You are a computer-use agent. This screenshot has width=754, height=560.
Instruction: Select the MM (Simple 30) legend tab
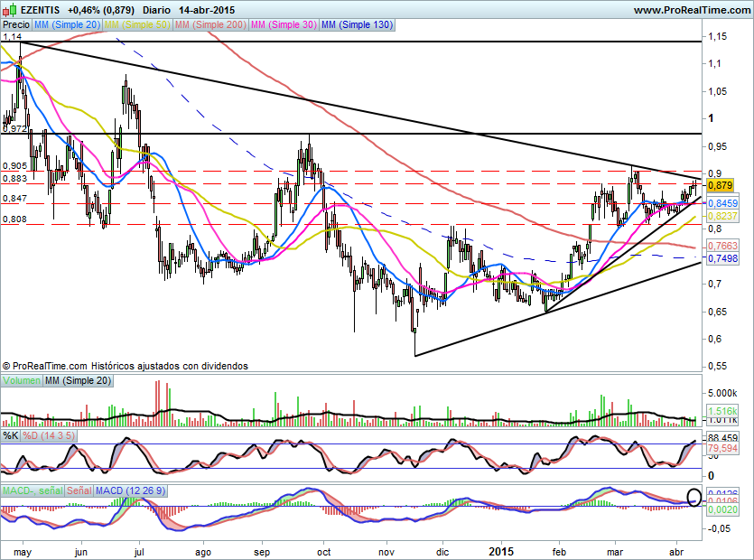(283, 25)
